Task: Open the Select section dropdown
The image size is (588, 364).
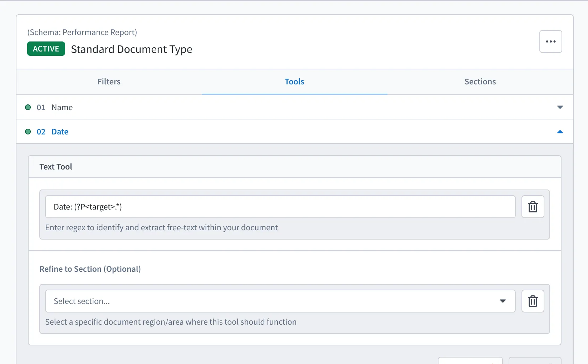Action: [280, 301]
